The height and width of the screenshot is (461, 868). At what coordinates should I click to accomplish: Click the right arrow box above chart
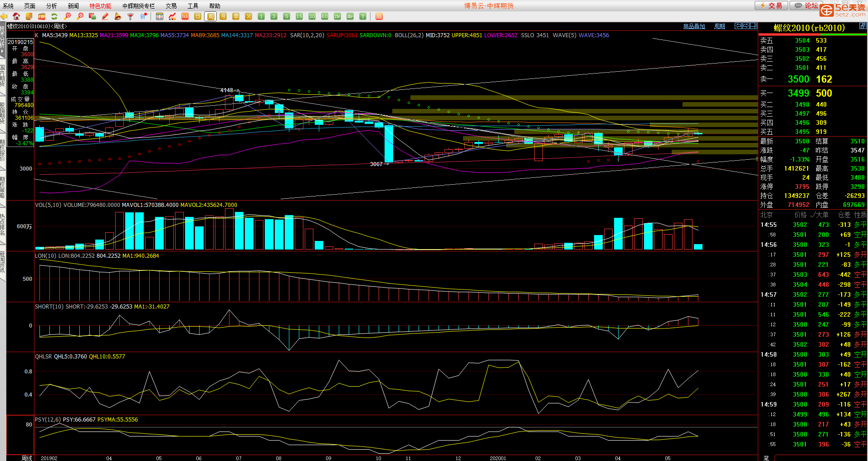[x=746, y=26]
